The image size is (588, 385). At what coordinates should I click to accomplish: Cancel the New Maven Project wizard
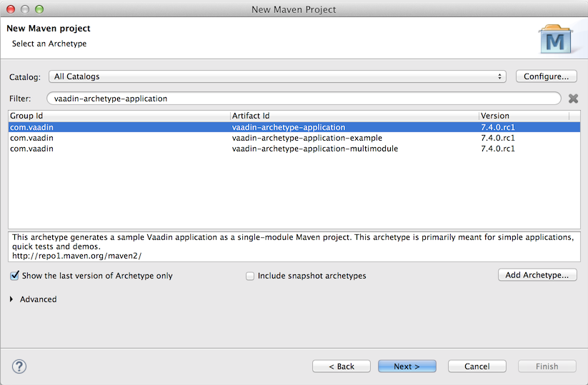point(477,366)
